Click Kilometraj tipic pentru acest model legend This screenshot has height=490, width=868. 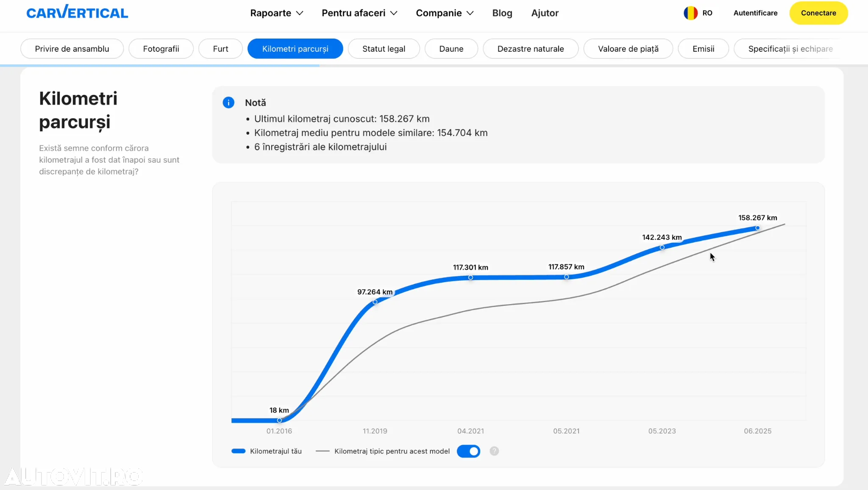pos(383,451)
